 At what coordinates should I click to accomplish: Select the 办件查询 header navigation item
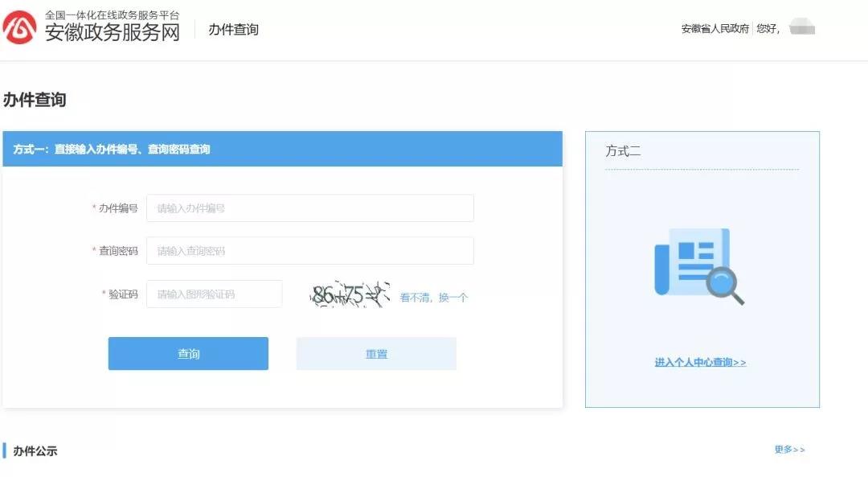click(x=233, y=30)
